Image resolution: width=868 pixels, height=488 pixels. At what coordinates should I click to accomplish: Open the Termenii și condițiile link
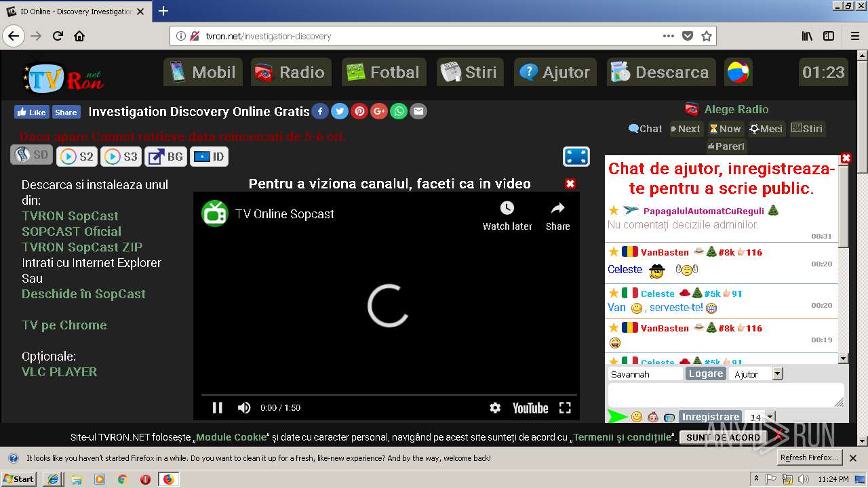tap(624, 437)
